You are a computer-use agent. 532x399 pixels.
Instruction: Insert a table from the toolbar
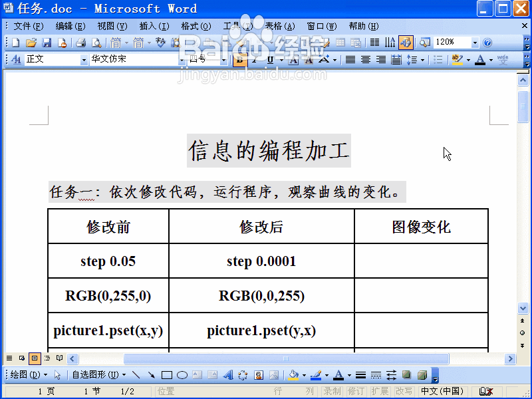click(340, 41)
